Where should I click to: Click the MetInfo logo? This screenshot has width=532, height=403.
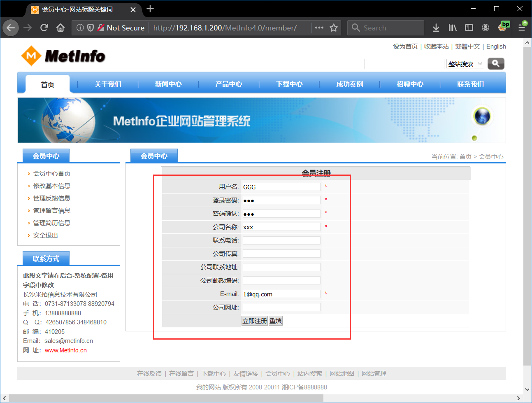point(63,56)
